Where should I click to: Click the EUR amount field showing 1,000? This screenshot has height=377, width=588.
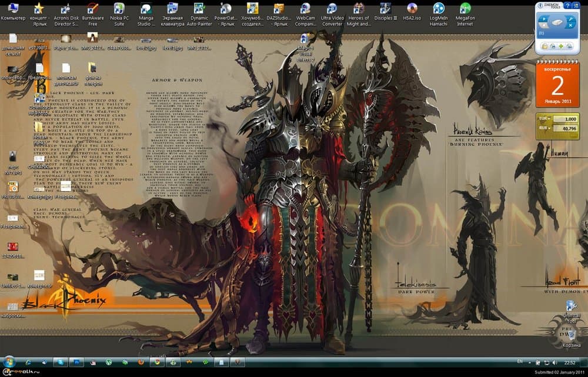point(565,119)
